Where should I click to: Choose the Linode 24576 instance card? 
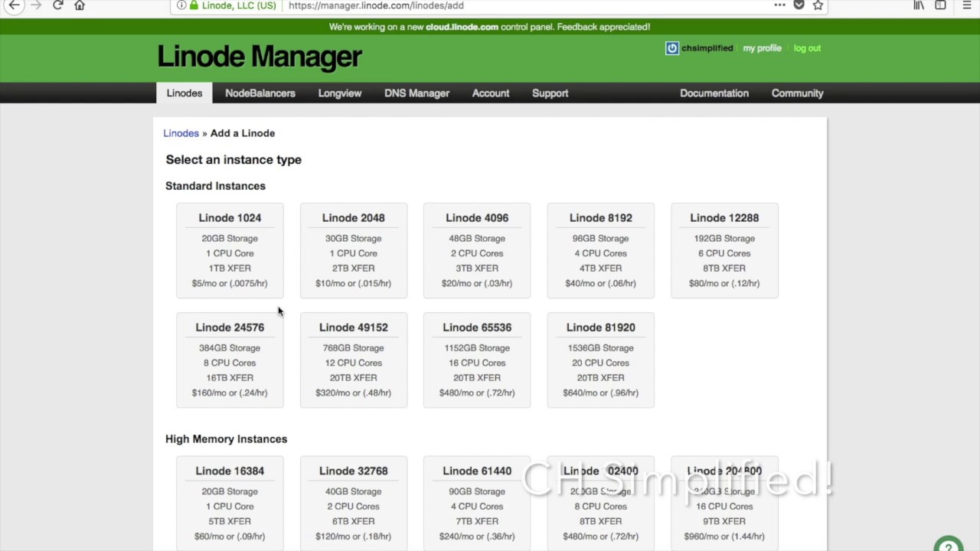(x=230, y=360)
